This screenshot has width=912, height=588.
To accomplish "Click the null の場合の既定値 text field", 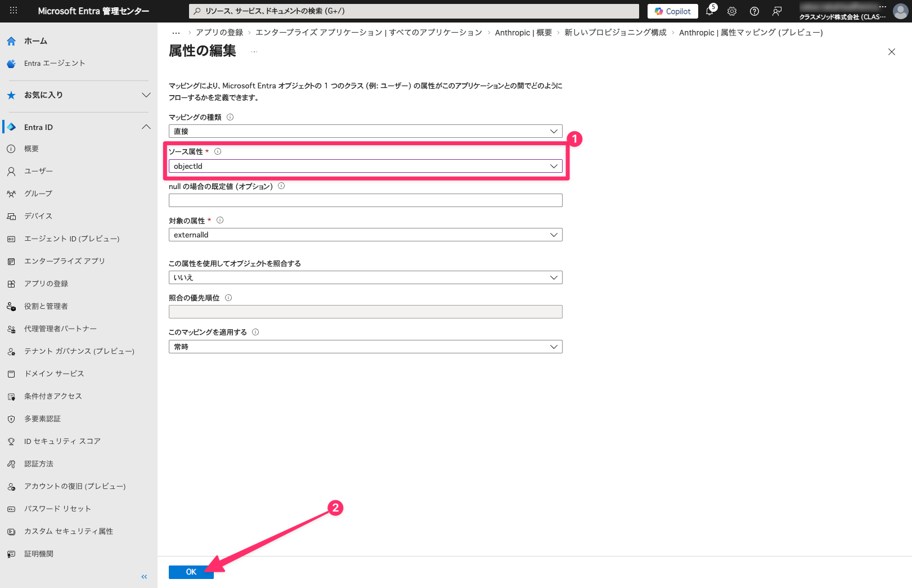I will pyautogui.click(x=365, y=200).
